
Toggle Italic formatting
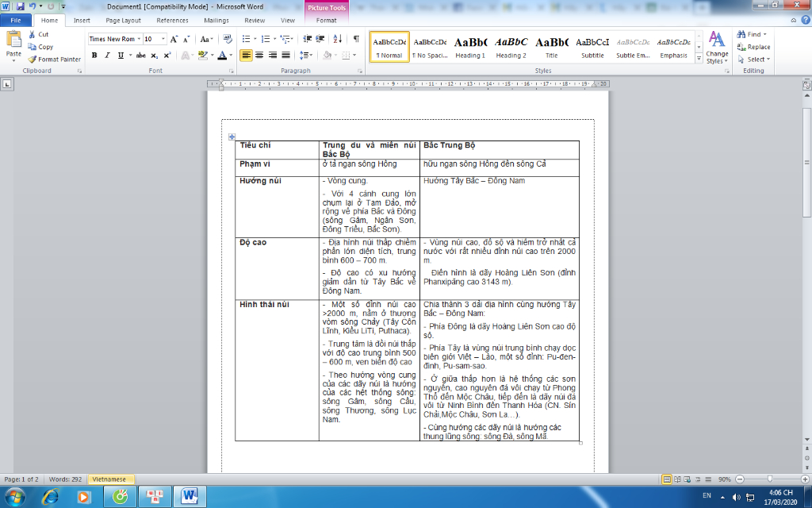coord(107,56)
